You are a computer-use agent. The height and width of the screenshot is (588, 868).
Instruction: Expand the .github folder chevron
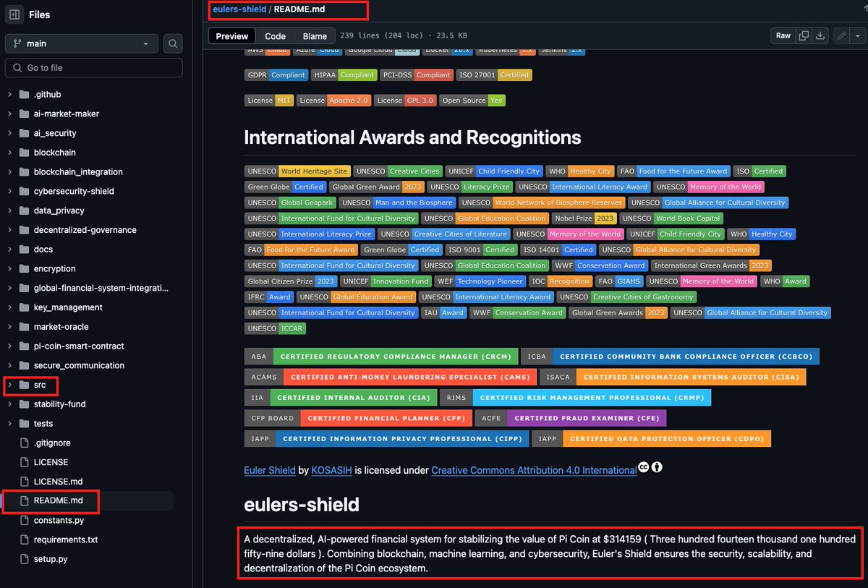pyautogui.click(x=9, y=95)
